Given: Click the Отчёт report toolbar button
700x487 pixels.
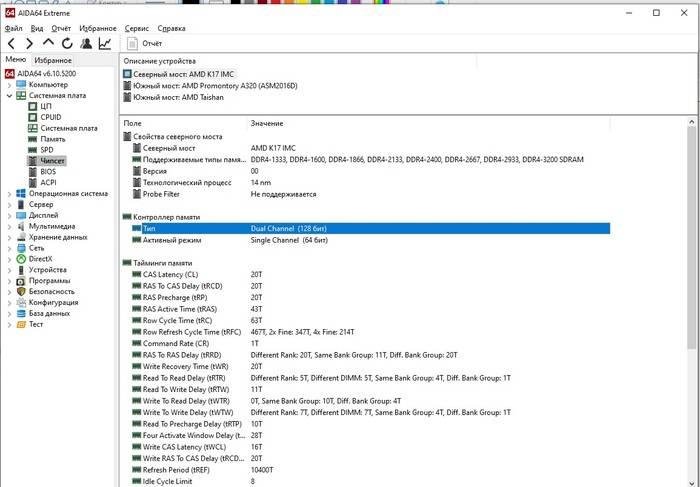Looking at the screenshot, I should point(145,43).
